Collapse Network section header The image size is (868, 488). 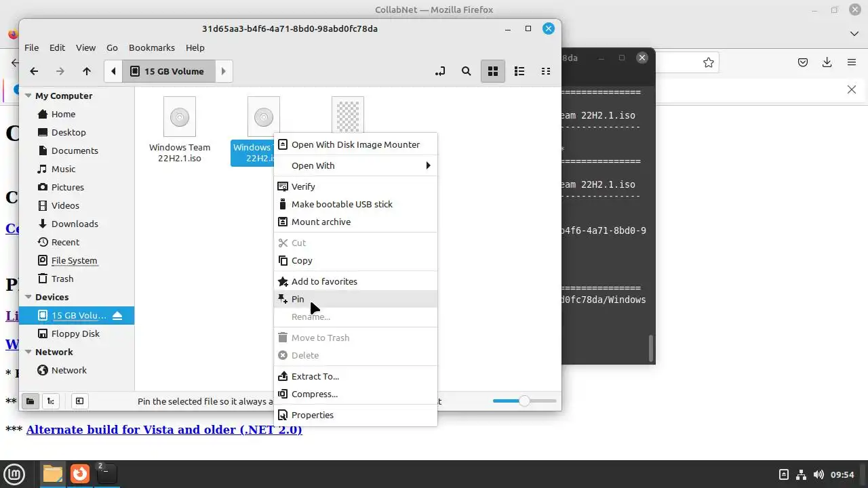click(28, 352)
